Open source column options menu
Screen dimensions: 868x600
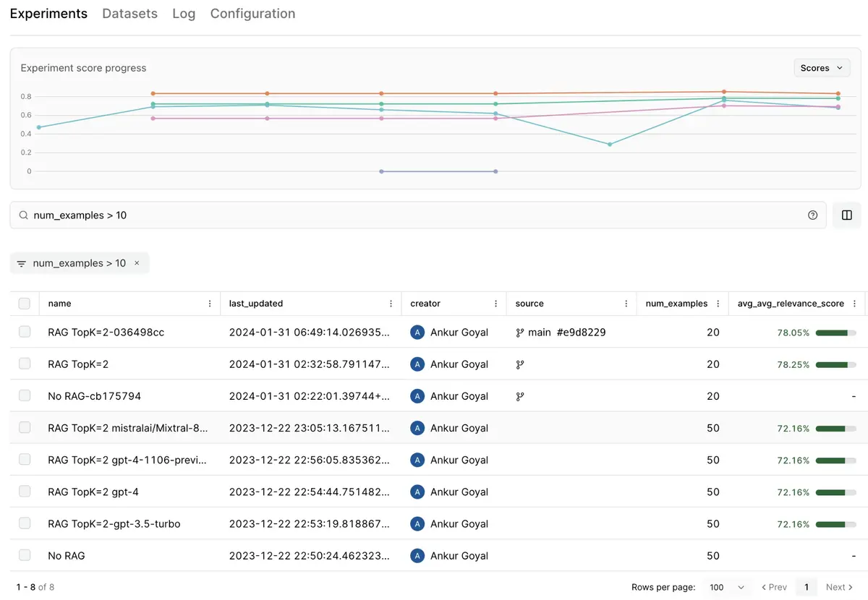click(x=626, y=304)
